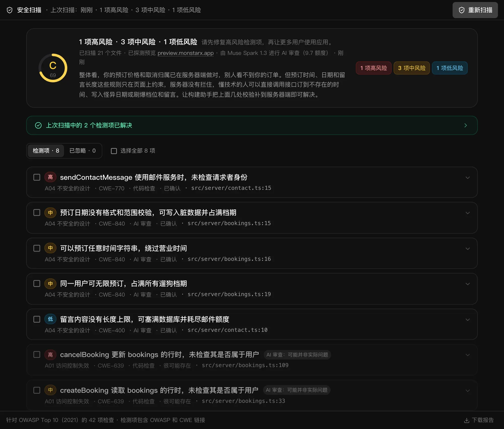Click the 中 severity icon on 可以预订任意时间 row
The image size is (504, 429).
(x=50, y=248)
